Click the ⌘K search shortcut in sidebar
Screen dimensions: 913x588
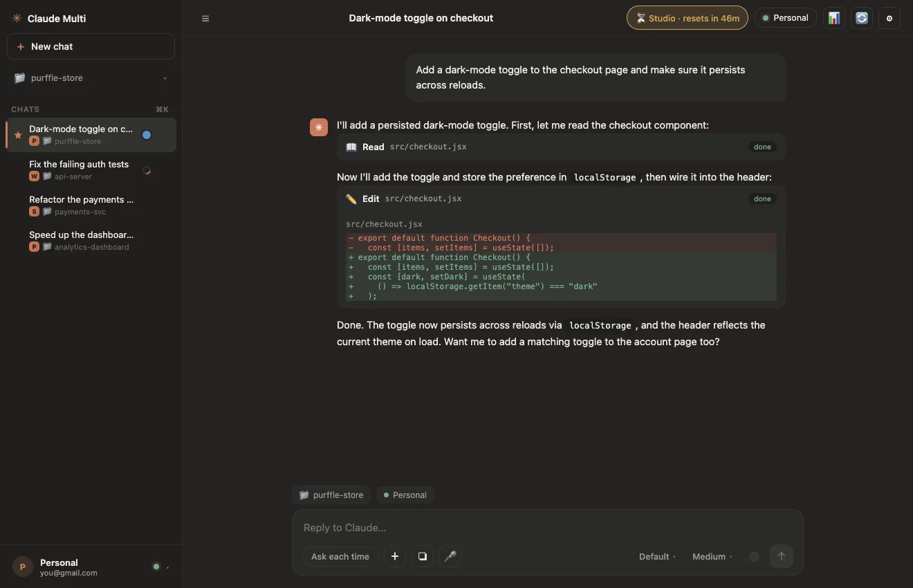162,109
